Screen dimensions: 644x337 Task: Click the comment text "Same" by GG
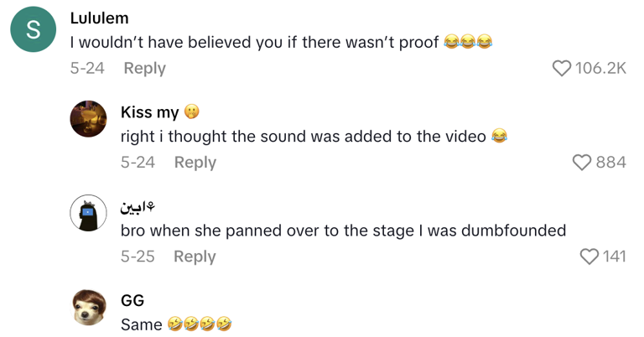pos(142,324)
